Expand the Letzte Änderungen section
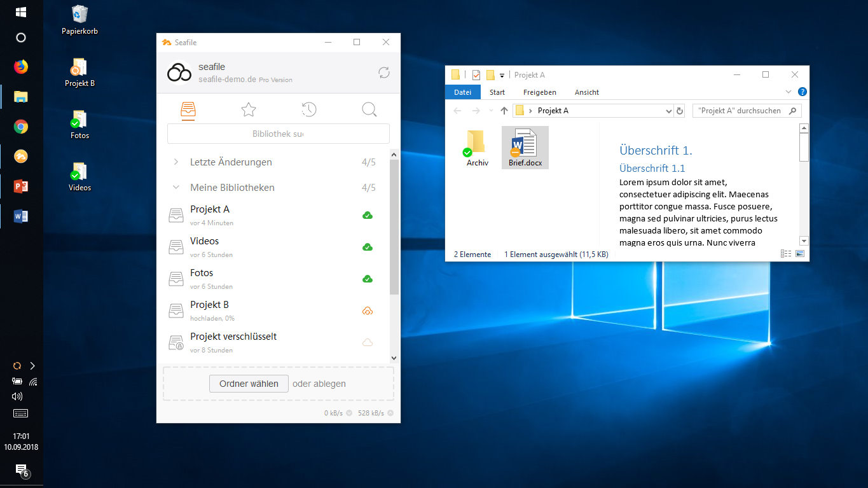The height and width of the screenshot is (488, 868). (x=177, y=162)
